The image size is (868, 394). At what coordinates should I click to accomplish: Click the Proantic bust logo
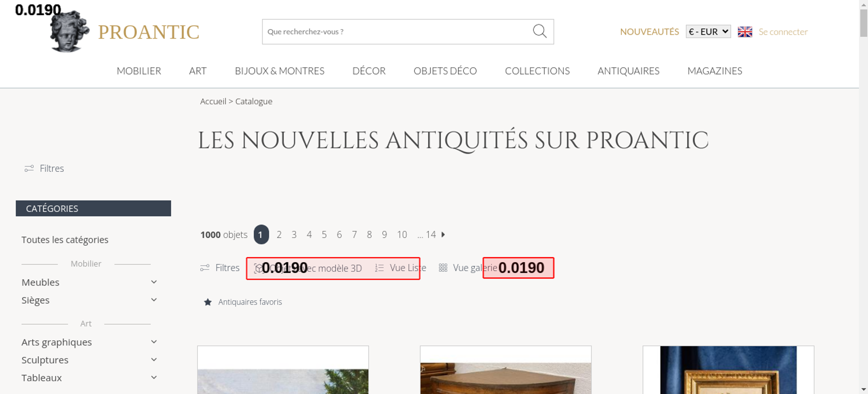(x=69, y=32)
